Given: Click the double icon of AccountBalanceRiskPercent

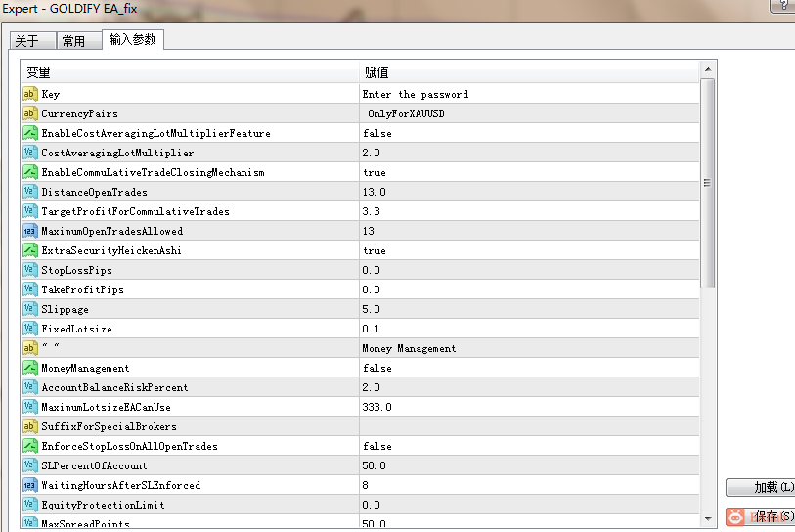Looking at the screenshot, I should click(x=30, y=387).
